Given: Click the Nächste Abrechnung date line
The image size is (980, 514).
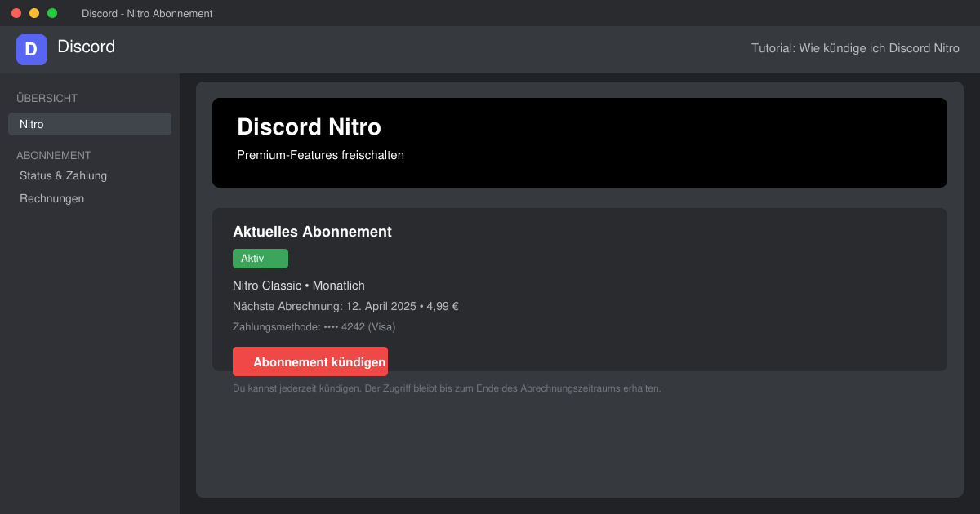Looking at the screenshot, I should click(x=345, y=307).
